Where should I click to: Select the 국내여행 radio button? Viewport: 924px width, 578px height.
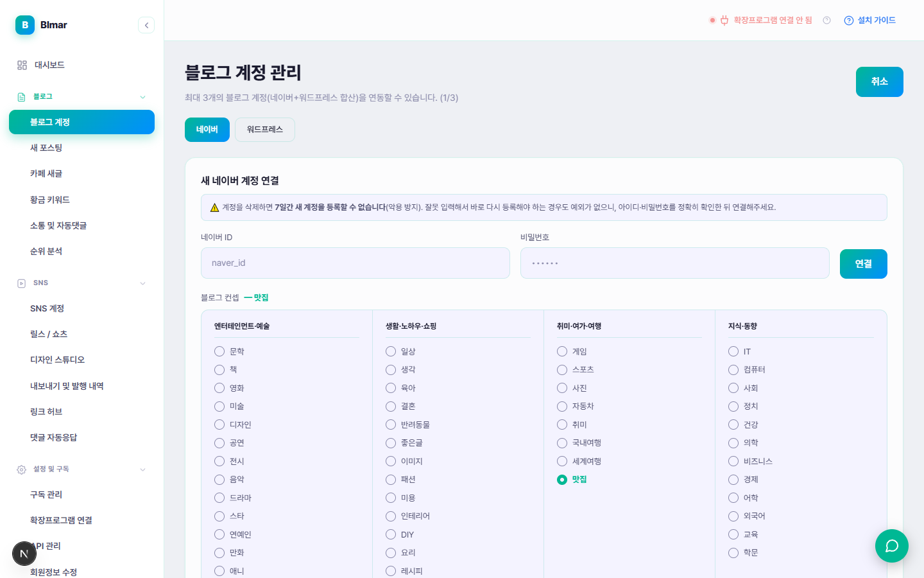[562, 443]
